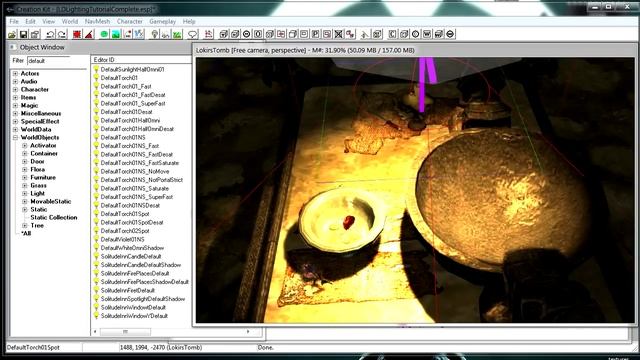This screenshot has height=360, width=640.
Task: Open the preferences icon next to the Save icon
Action: (35, 34)
